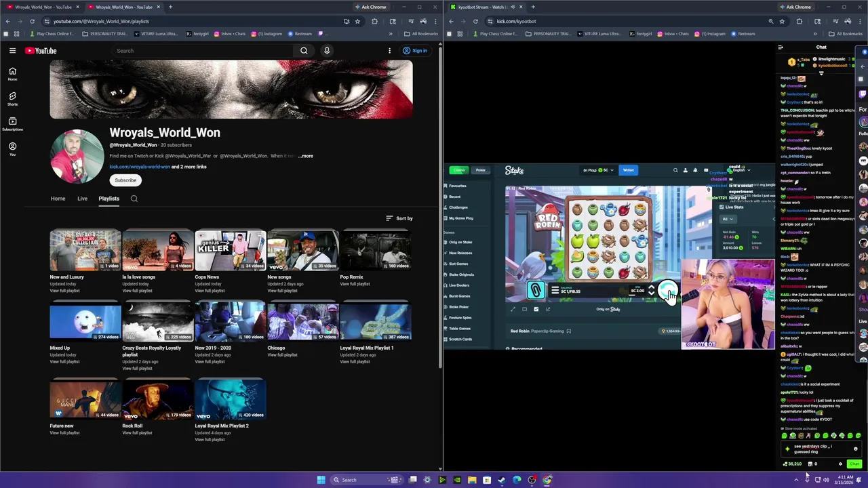Image resolution: width=868 pixels, height=488 pixels.
Task: Open the Stake English language dropdown
Action: 739,170
